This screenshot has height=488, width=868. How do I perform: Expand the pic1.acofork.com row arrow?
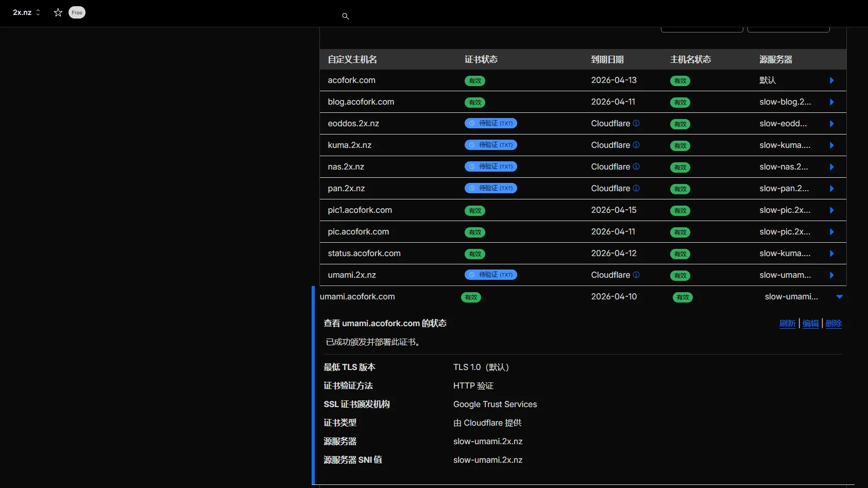(831, 210)
